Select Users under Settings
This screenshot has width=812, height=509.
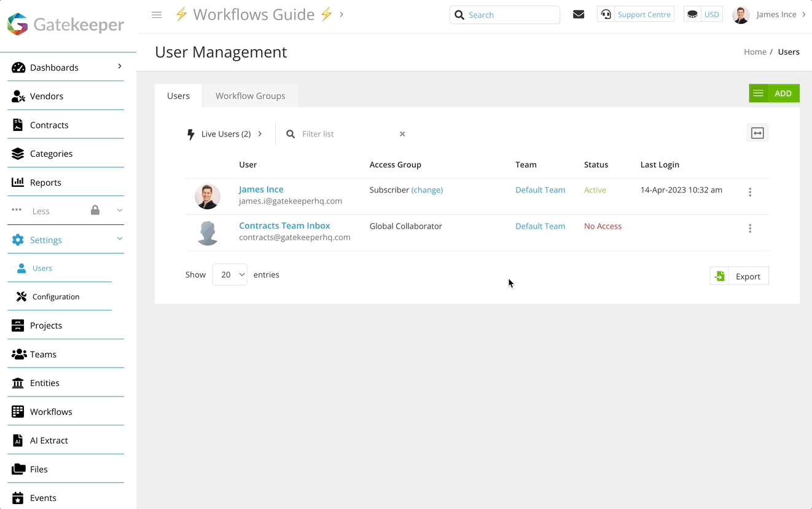(42, 268)
